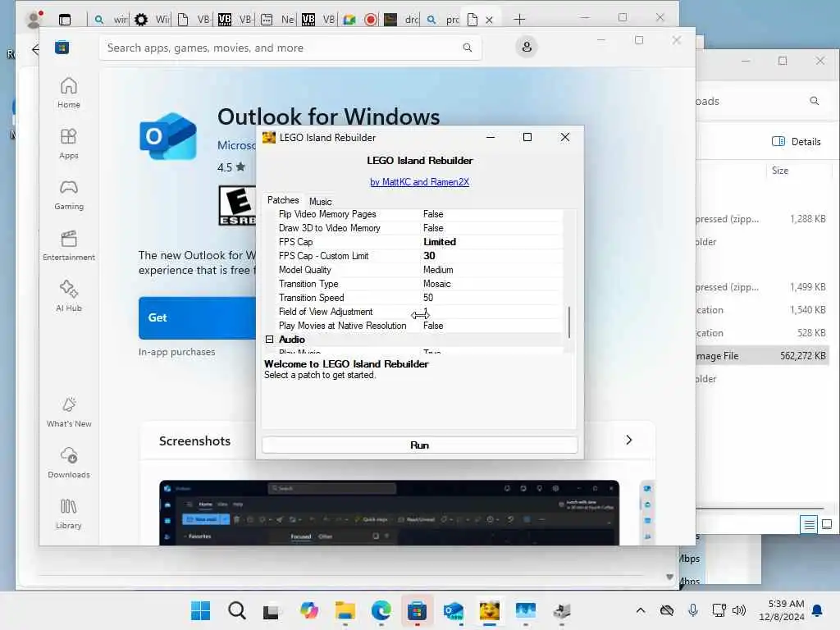840x630 pixels.
Task: Open File Explorer from the taskbar
Action: [345, 610]
